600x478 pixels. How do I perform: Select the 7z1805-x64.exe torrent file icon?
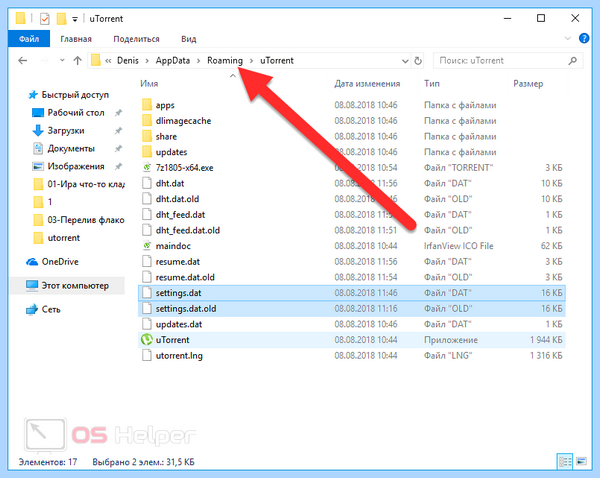(x=147, y=168)
